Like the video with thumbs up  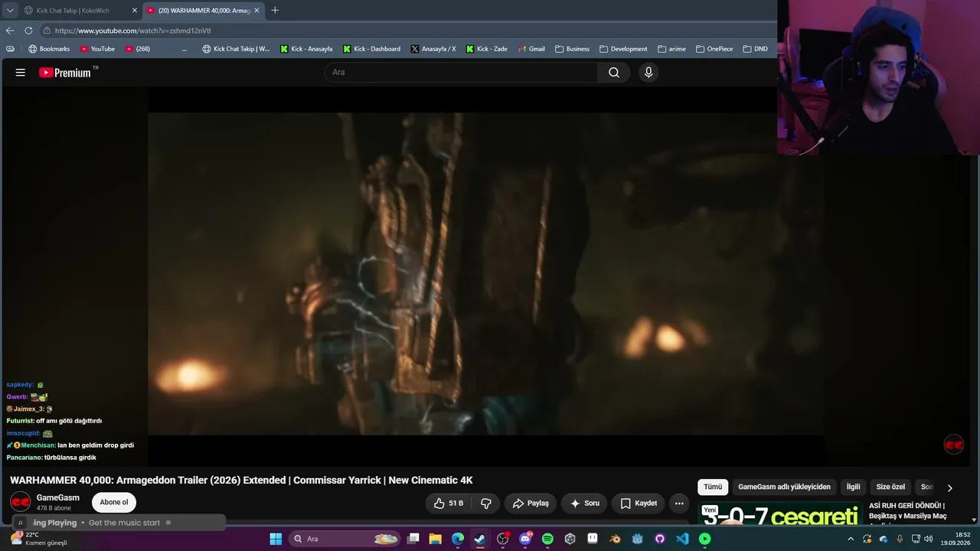(x=449, y=504)
